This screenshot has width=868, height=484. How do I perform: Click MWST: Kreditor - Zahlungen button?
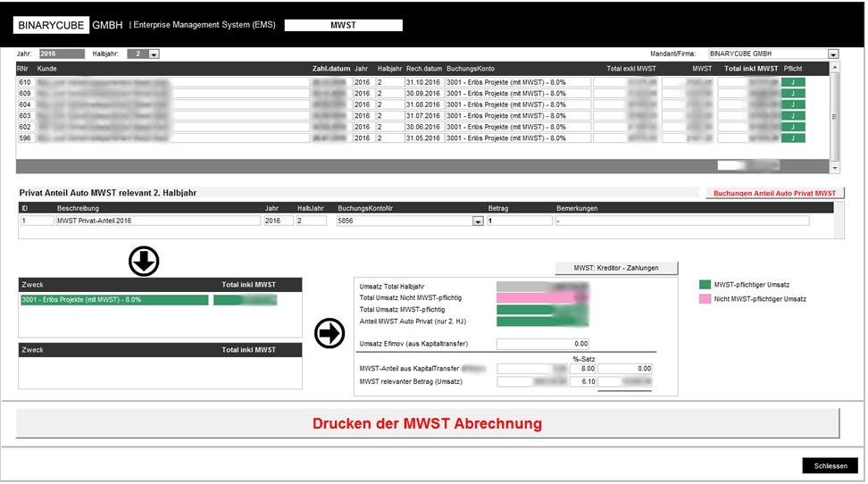(615, 268)
